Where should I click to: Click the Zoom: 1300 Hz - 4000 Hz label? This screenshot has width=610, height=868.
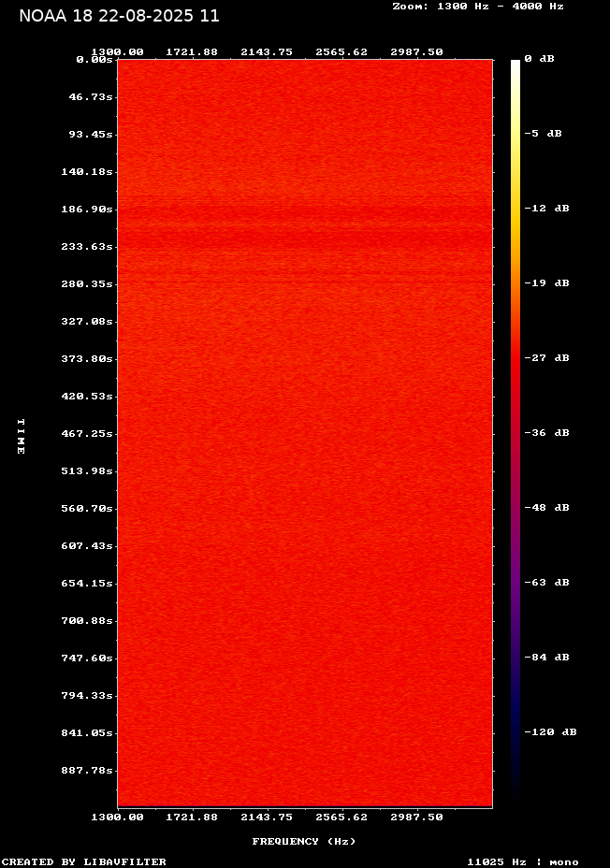coord(477,6)
